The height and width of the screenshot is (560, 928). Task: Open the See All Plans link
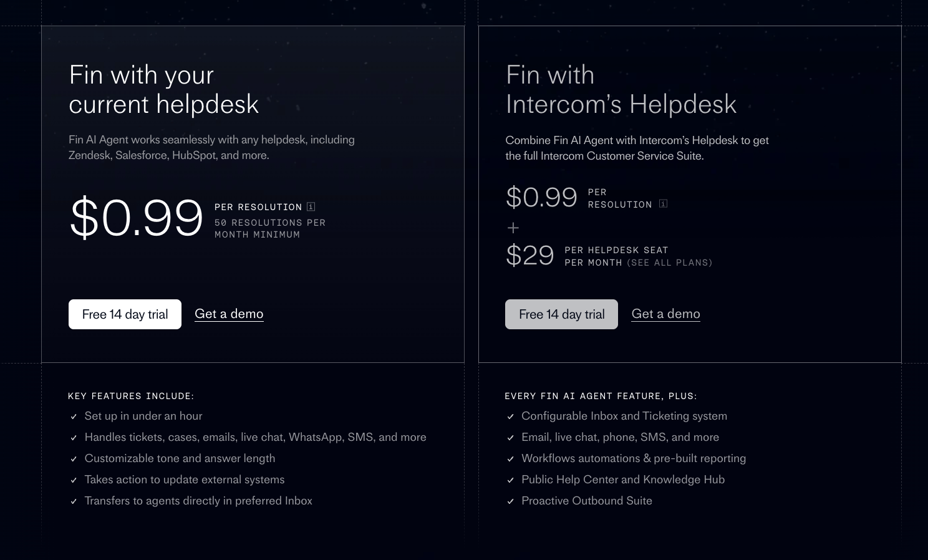670,263
